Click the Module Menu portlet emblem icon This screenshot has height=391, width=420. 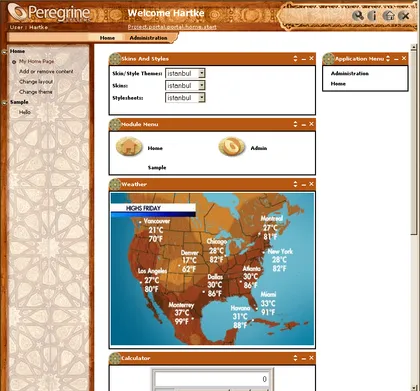point(115,124)
